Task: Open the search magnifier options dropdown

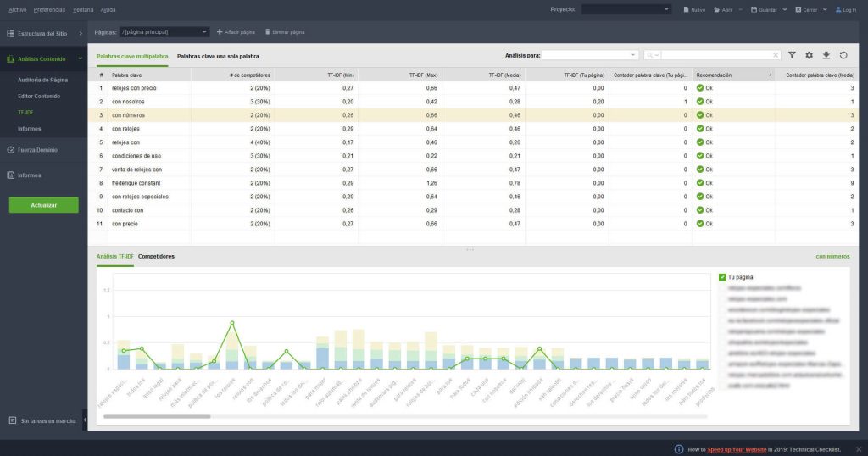Action: pos(652,55)
